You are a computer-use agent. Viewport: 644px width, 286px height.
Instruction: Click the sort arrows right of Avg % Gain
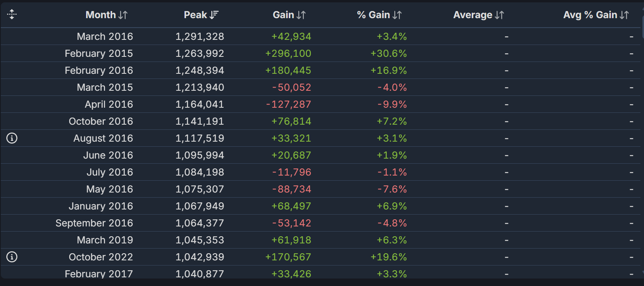tap(624, 15)
